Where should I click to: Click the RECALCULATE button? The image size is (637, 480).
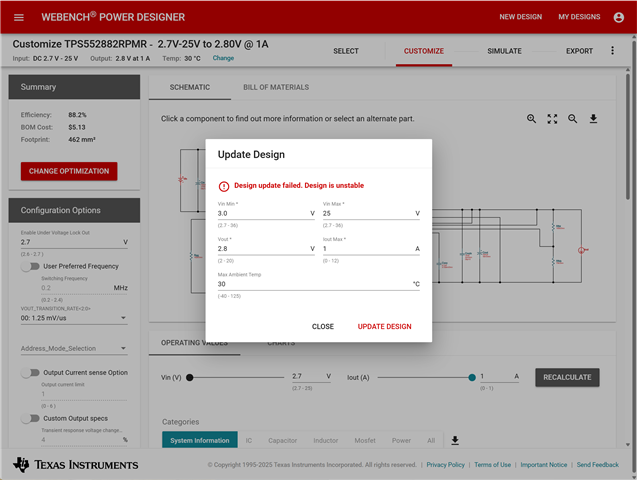[x=567, y=377]
